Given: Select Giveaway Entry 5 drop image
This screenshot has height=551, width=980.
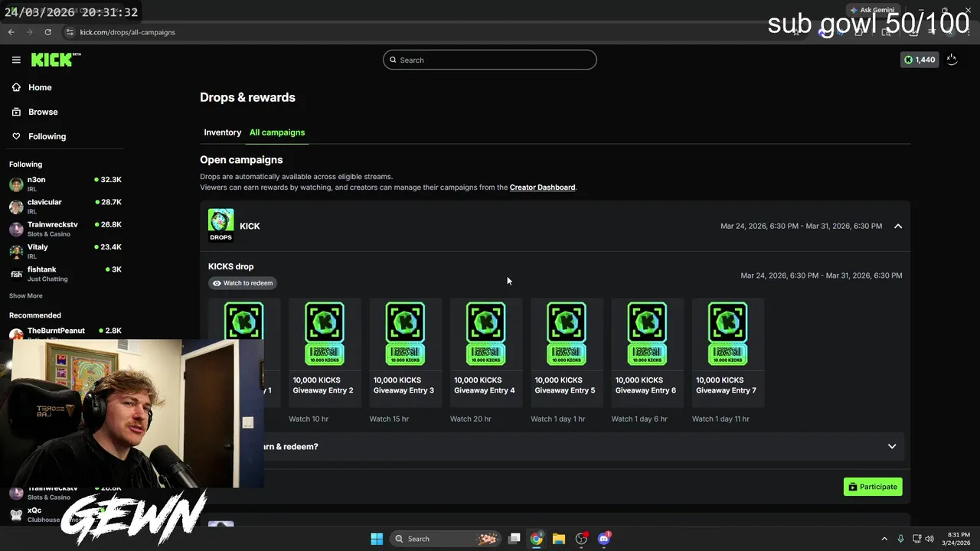Looking at the screenshot, I should coord(567,334).
